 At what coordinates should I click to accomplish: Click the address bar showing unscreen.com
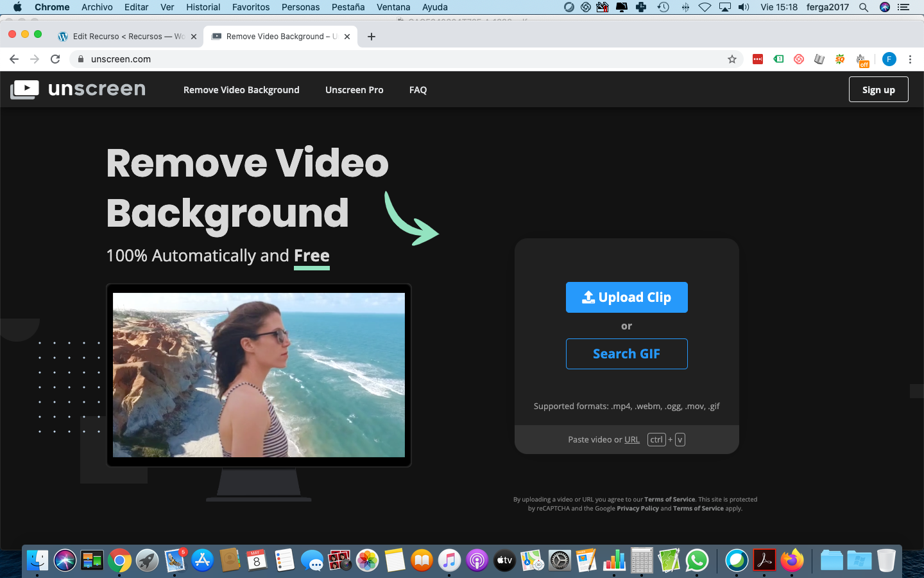[x=385, y=59]
